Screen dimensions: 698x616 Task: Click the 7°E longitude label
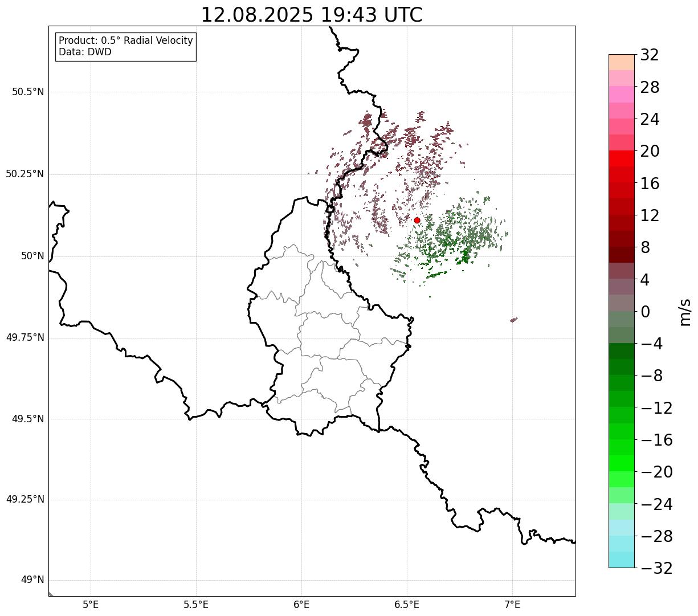pyautogui.click(x=512, y=604)
